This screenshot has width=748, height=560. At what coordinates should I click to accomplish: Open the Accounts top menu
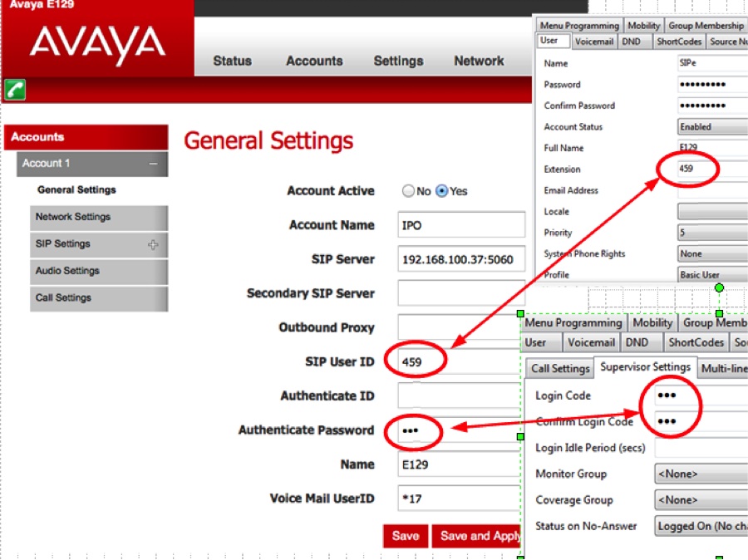314,61
